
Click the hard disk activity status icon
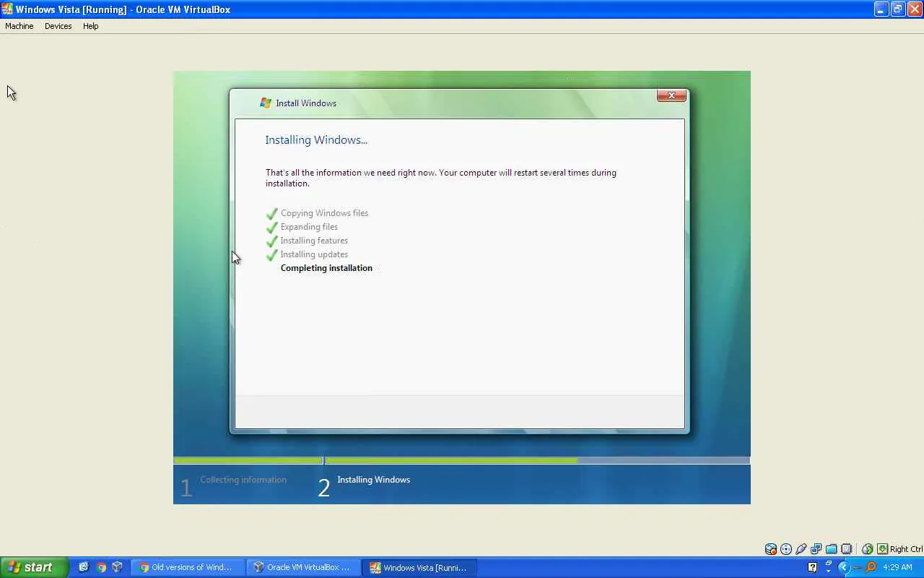click(x=771, y=549)
